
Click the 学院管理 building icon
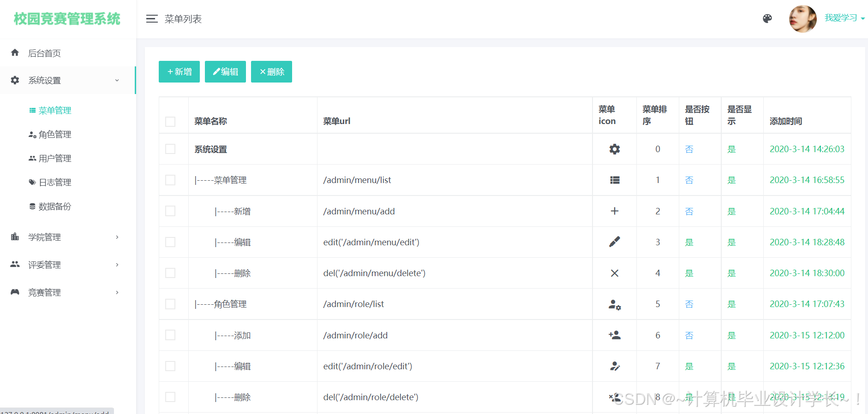[x=15, y=237]
